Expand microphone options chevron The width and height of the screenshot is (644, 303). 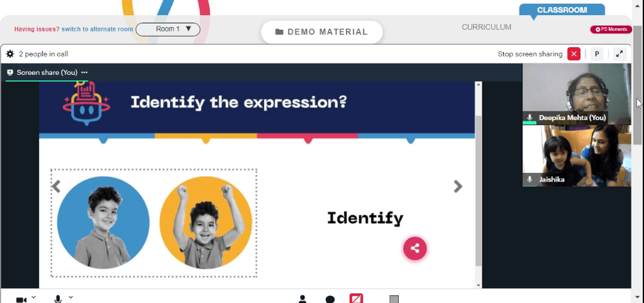click(x=71, y=297)
